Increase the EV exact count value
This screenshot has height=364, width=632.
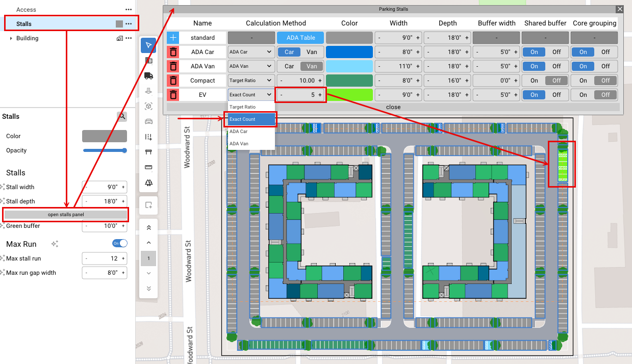pos(320,95)
